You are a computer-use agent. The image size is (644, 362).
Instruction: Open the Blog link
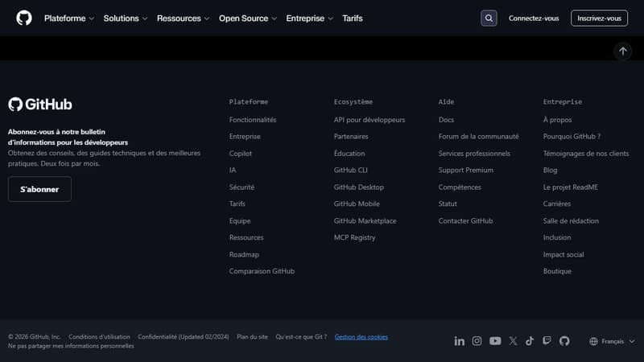pyautogui.click(x=550, y=170)
